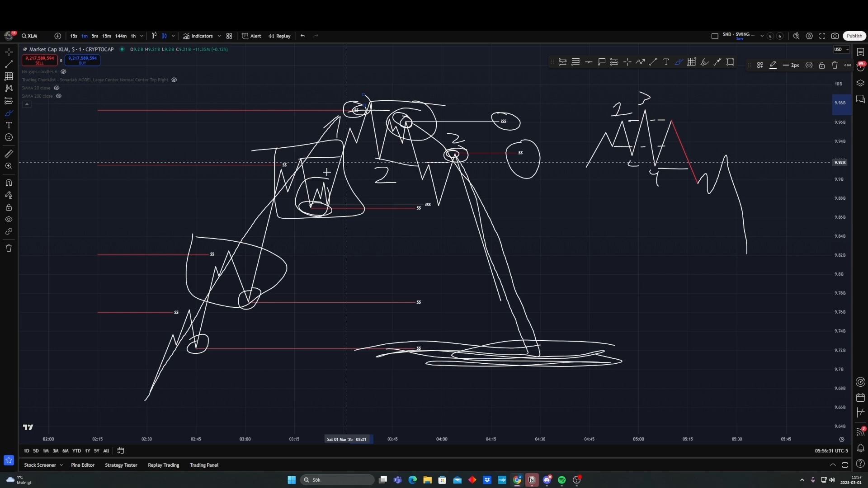Hide the No gaps candles 6 indicator
868x488 pixels.
pos(63,71)
